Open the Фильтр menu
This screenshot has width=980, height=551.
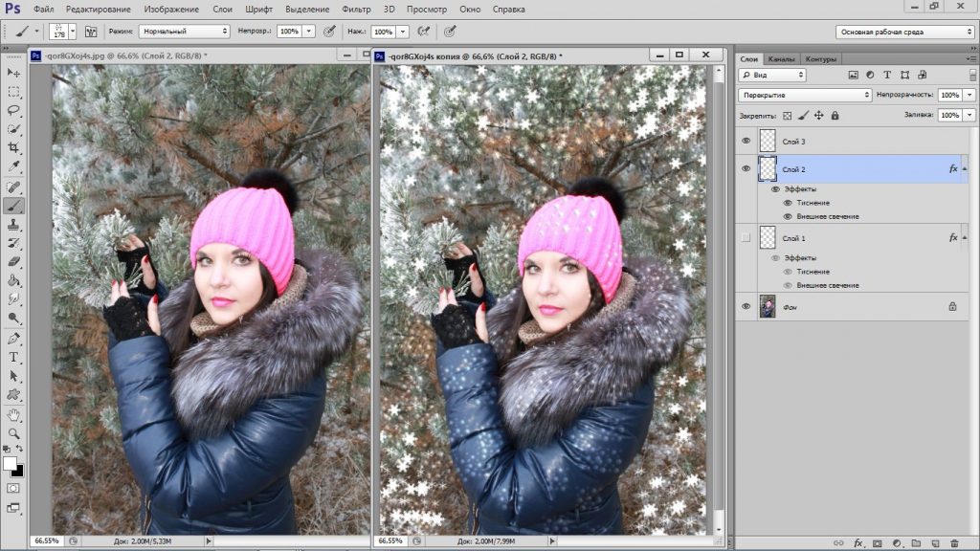[356, 10]
